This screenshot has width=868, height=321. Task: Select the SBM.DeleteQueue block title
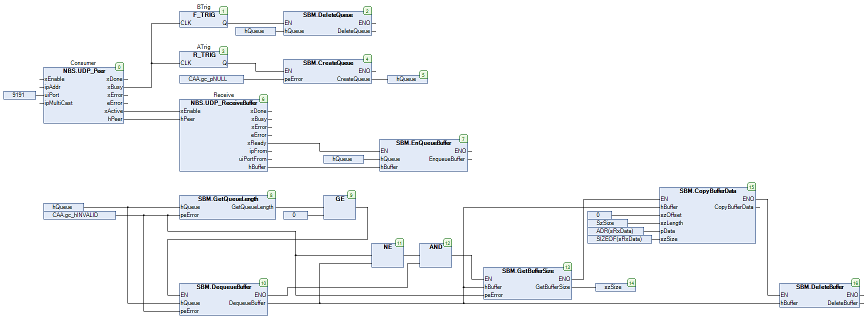[x=327, y=15]
